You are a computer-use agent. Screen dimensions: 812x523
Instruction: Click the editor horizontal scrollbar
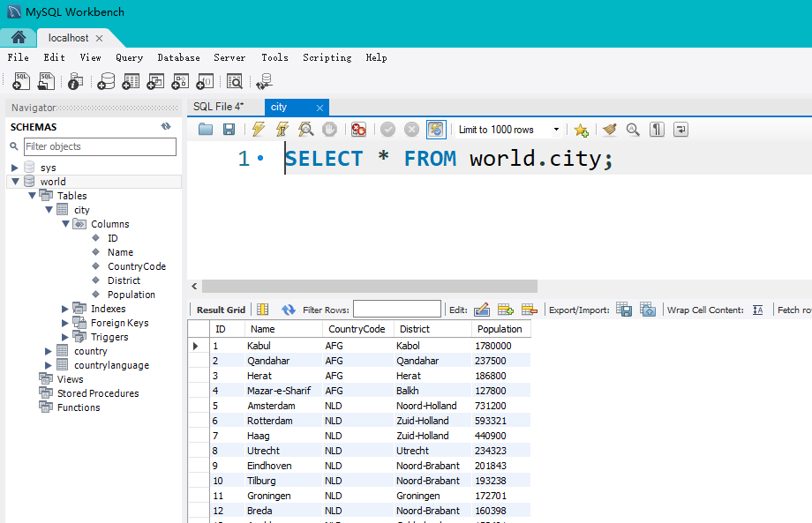pyautogui.click(x=370, y=286)
